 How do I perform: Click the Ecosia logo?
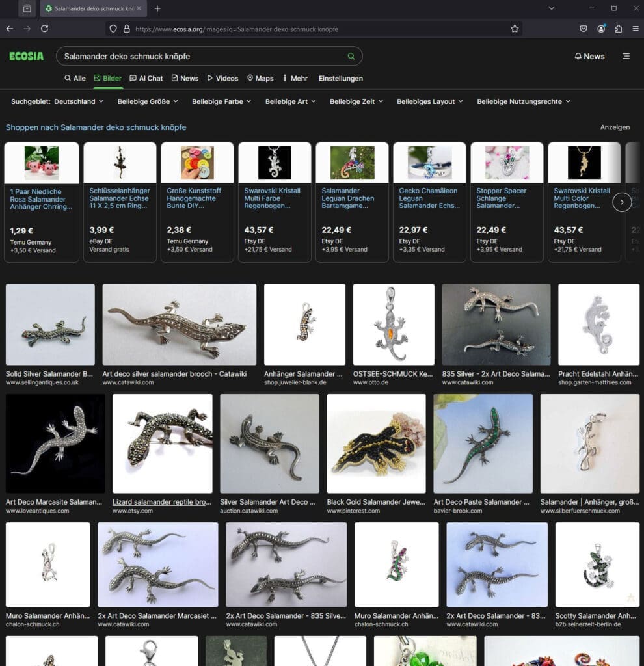(x=26, y=56)
